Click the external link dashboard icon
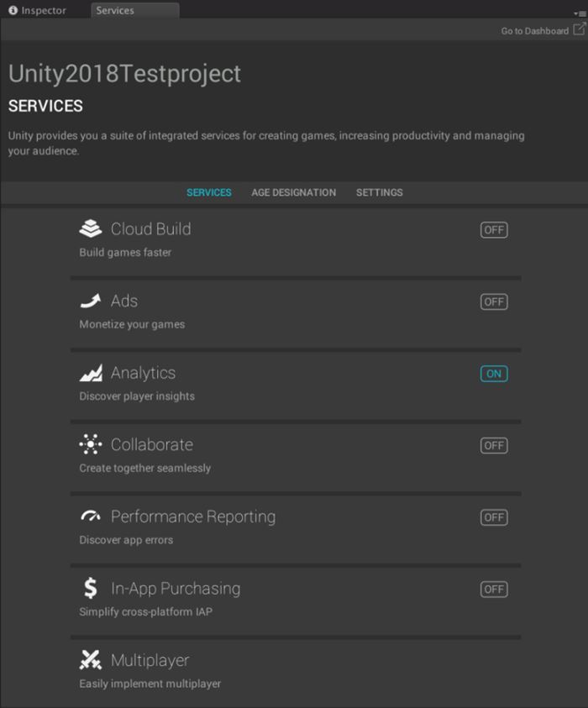The image size is (588, 708). point(579,29)
